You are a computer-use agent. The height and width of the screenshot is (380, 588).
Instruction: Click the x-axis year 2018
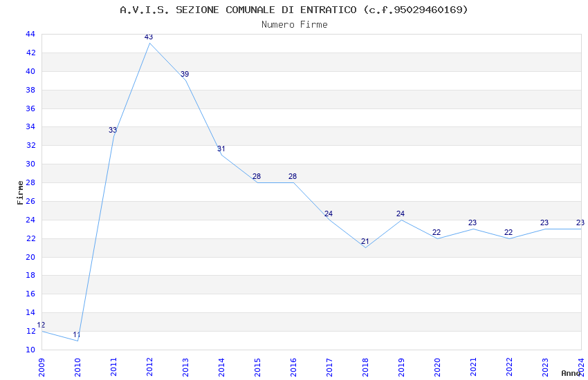coord(365,368)
